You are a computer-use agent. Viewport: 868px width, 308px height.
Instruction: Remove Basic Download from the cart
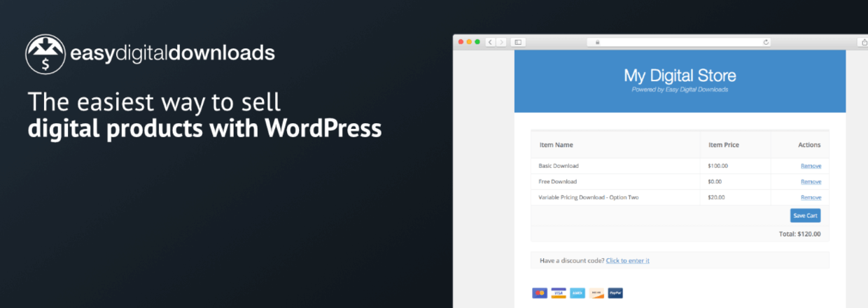click(811, 166)
